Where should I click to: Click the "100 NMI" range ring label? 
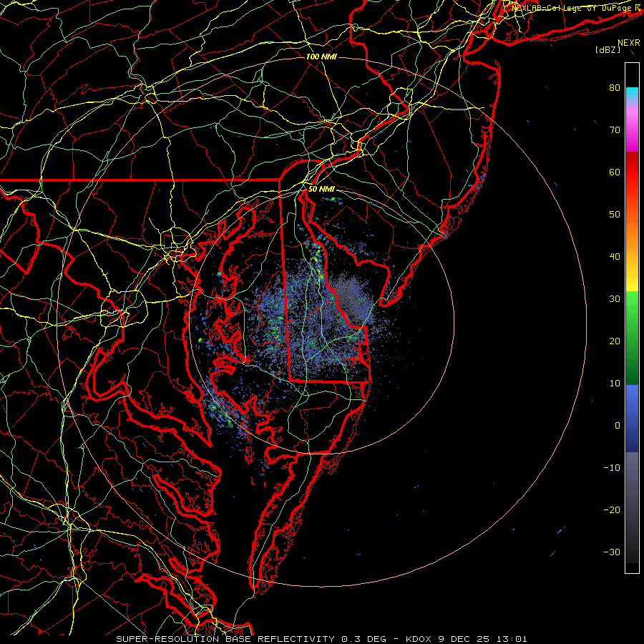[x=321, y=57]
